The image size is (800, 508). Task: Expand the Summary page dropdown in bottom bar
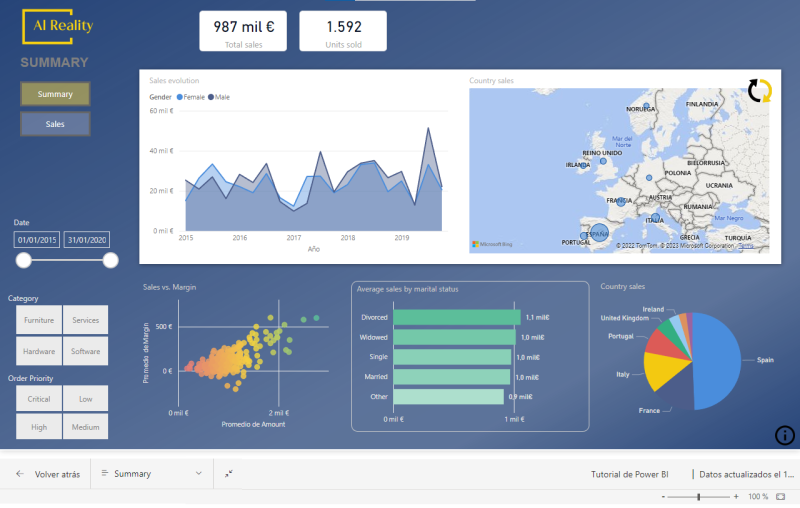click(199, 474)
